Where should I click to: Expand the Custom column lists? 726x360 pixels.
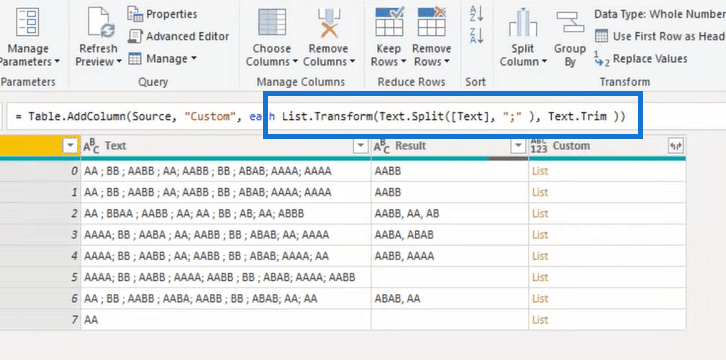676,146
